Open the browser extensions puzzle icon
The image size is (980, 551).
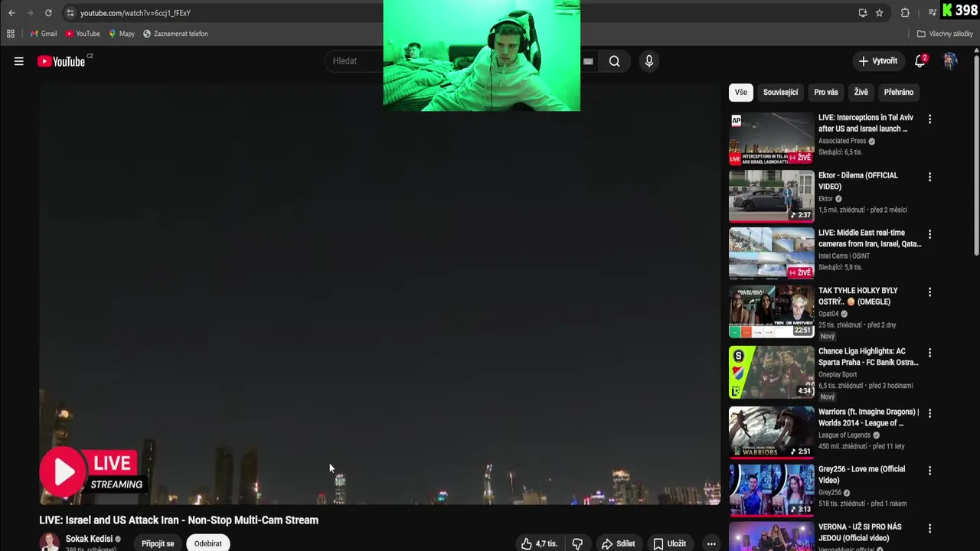905,13
